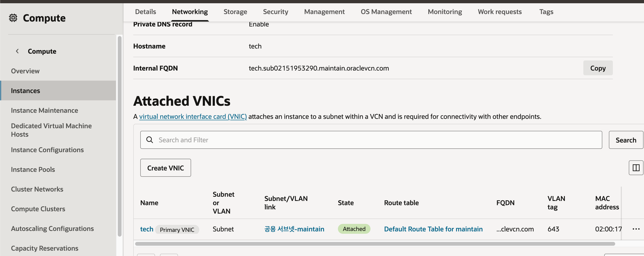This screenshot has width=644, height=256.
Task: Open the three-dot actions menu for tech VNIC
Action: click(x=636, y=229)
